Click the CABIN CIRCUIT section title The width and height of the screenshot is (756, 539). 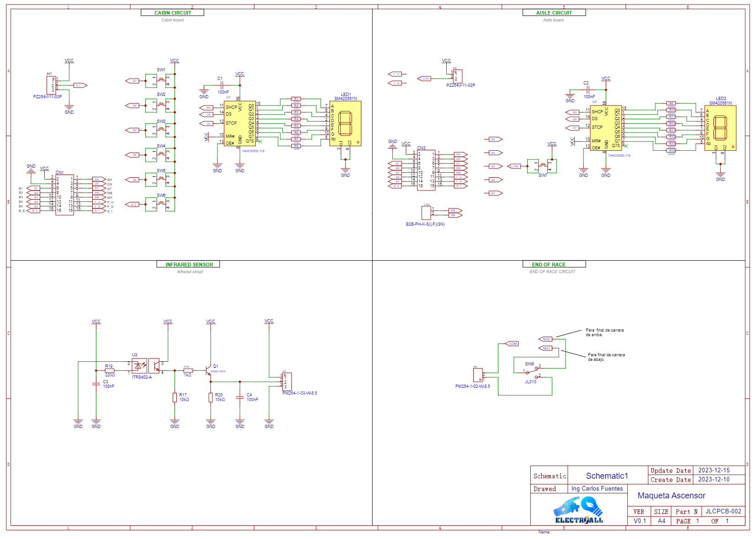pos(173,13)
